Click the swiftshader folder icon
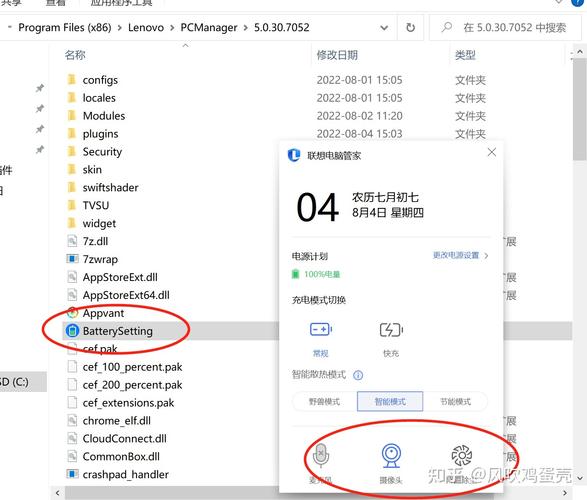 pyautogui.click(x=71, y=188)
